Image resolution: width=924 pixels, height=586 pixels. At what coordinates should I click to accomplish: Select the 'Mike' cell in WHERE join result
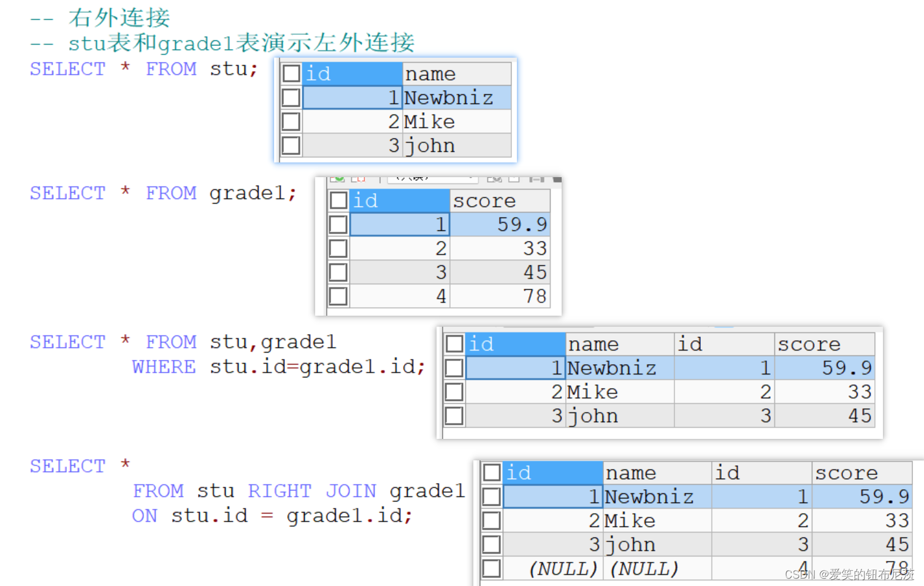[x=620, y=392]
